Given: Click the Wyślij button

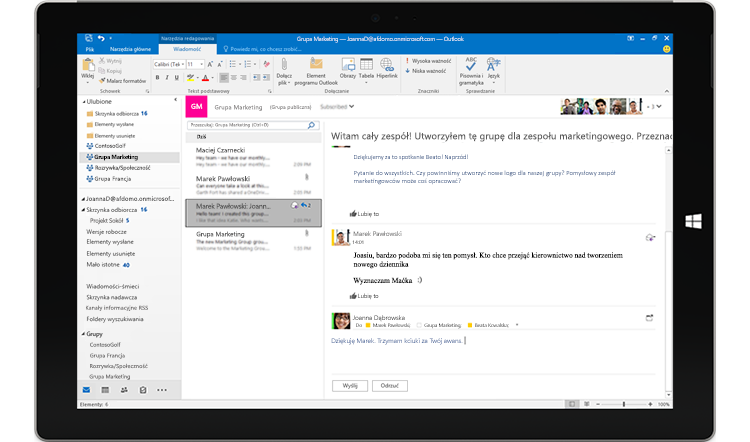Looking at the screenshot, I should 350,386.
